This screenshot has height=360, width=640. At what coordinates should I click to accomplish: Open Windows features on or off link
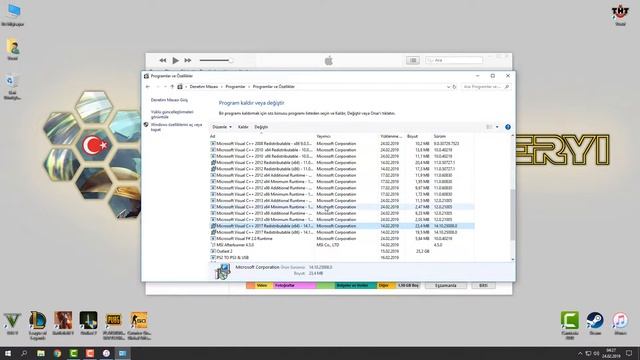(x=176, y=127)
